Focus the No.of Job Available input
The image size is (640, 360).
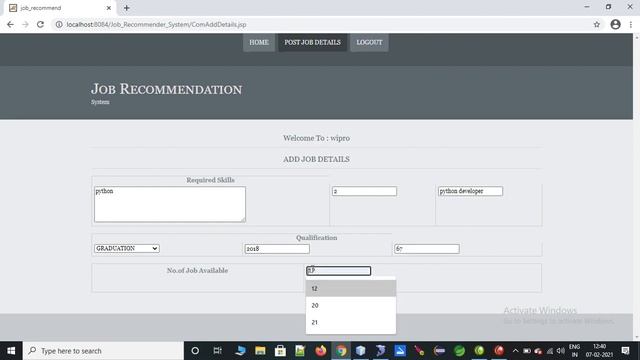point(338,271)
